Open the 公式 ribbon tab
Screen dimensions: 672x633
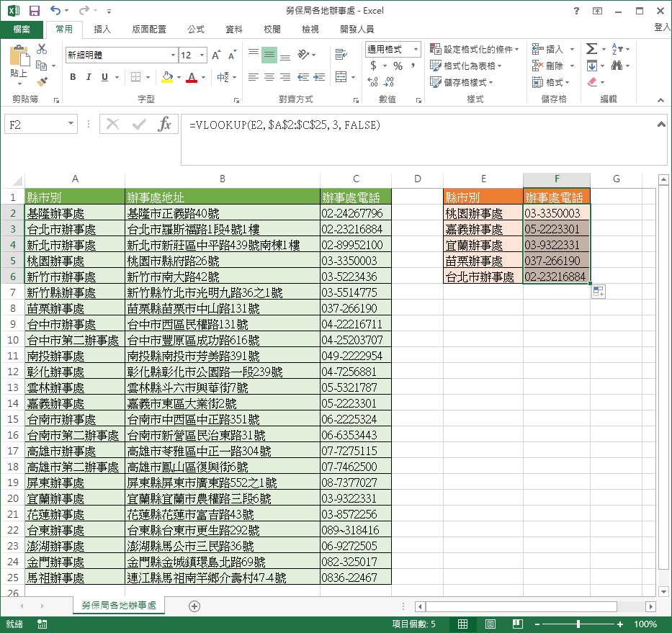click(x=196, y=30)
